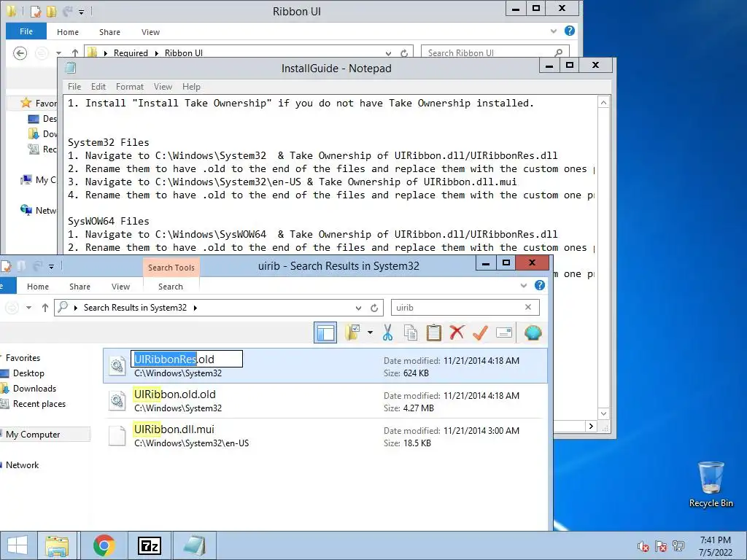
Task: Click the UIRibbon.dll.mui file icon
Action: pyautogui.click(x=117, y=435)
